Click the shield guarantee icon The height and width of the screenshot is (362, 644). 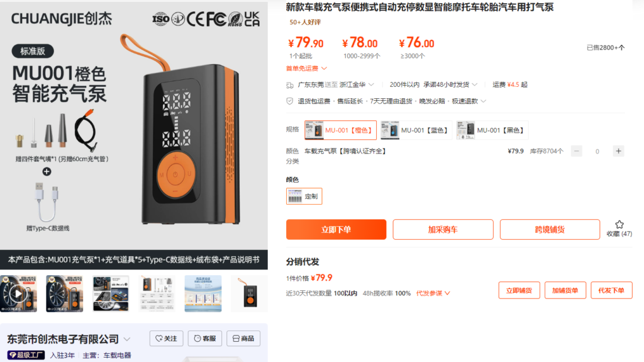(x=289, y=101)
